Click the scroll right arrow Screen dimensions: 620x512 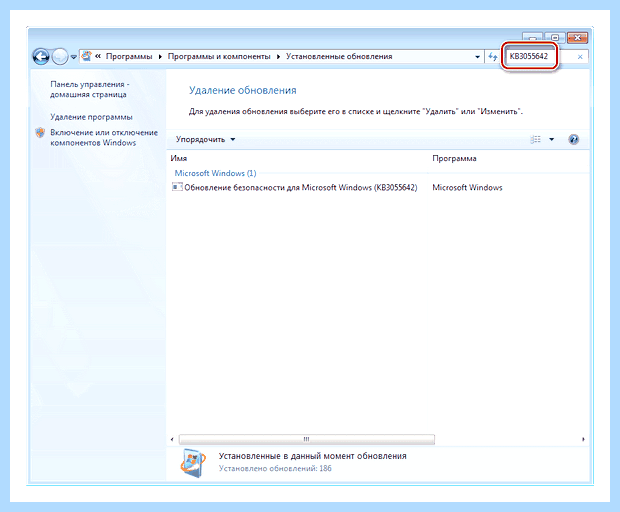[x=583, y=439]
